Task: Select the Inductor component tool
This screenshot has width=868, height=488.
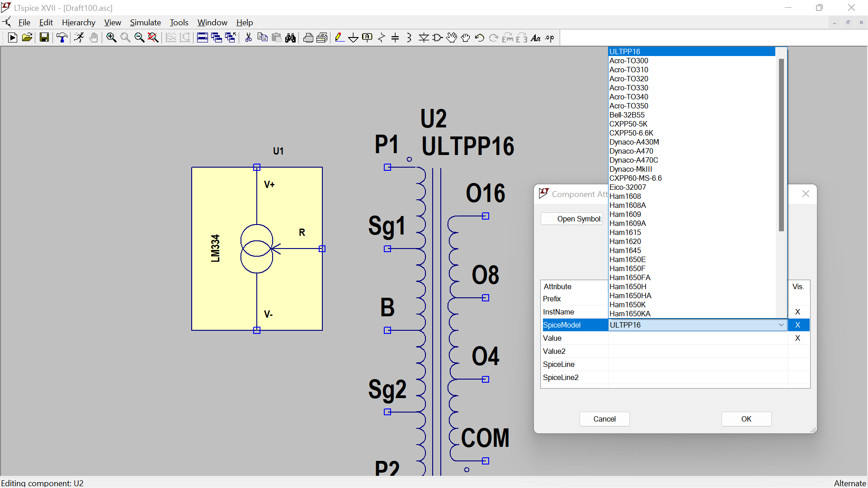Action: coord(409,38)
